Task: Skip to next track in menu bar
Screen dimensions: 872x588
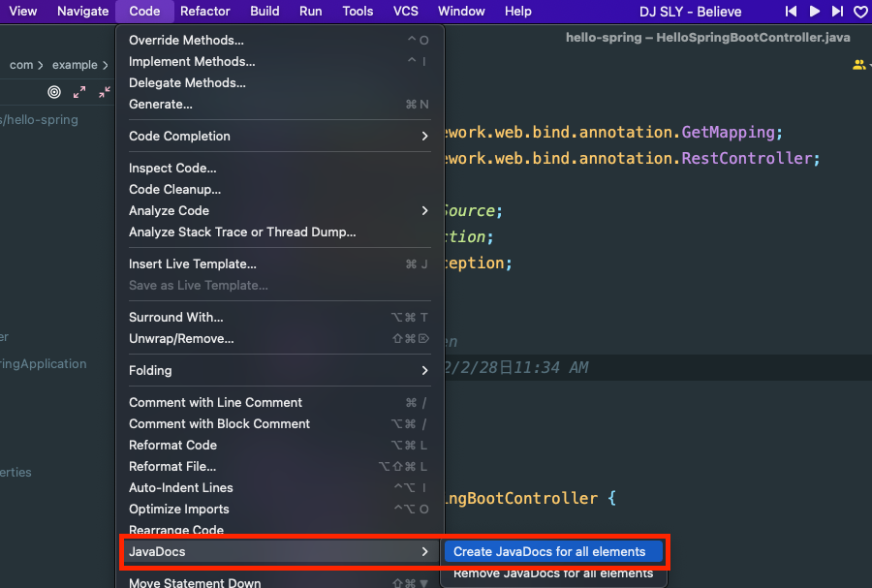Action: coord(837,11)
